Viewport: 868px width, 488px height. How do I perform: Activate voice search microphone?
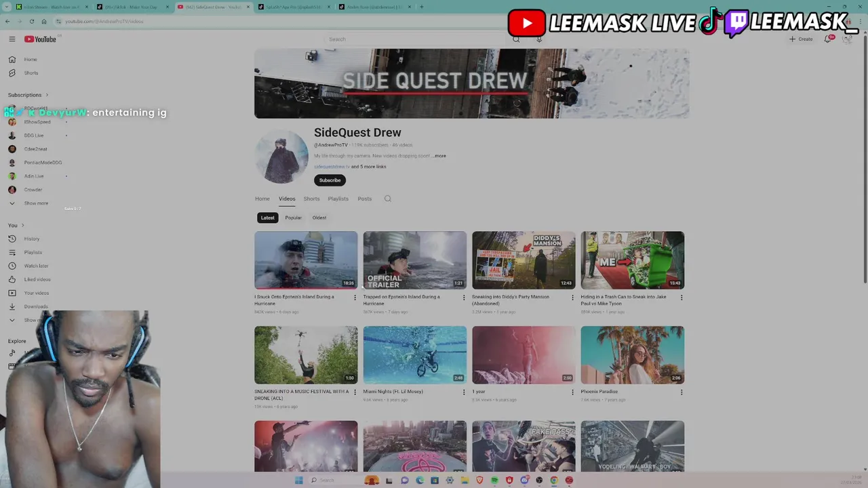coord(539,39)
